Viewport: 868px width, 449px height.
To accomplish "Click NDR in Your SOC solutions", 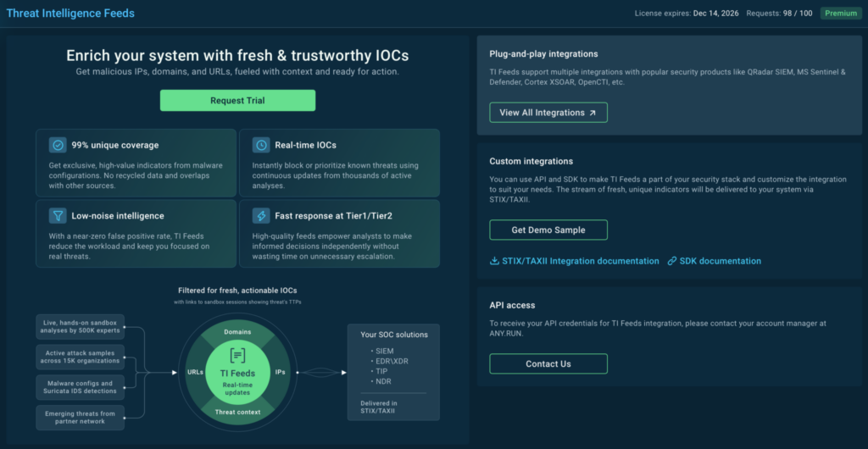I will (x=383, y=381).
